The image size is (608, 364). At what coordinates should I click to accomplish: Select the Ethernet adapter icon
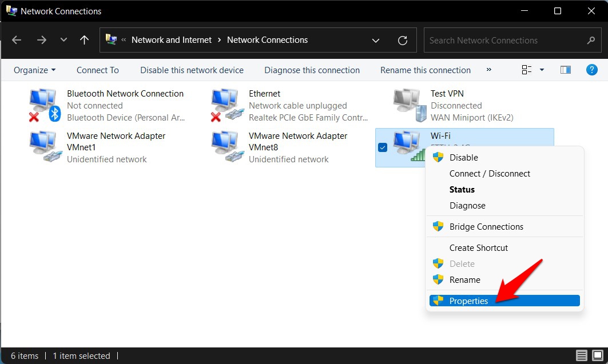(x=226, y=105)
